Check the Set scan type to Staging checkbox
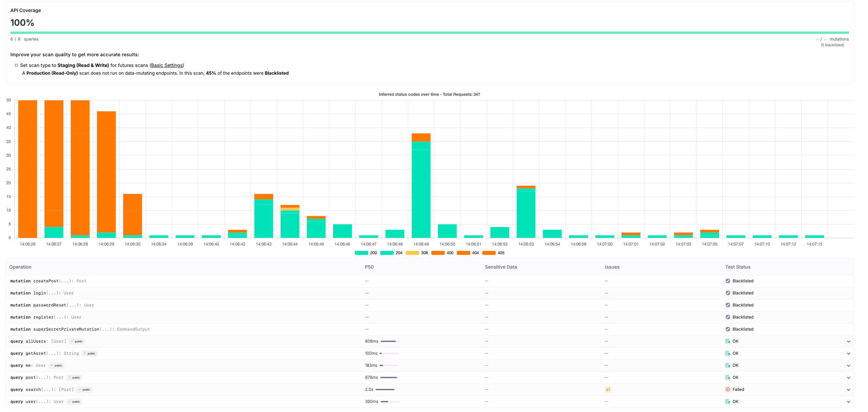868x412 pixels. (x=16, y=65)
